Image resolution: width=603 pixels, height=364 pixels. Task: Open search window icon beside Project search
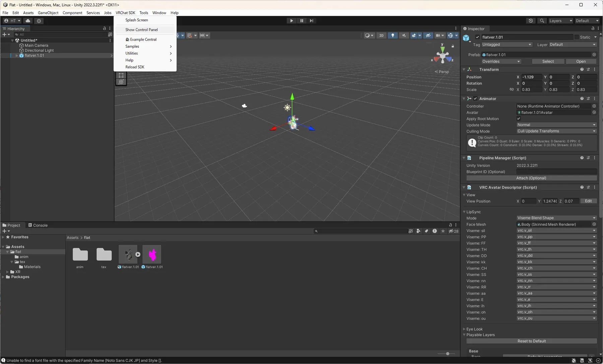tap(410, 231)
